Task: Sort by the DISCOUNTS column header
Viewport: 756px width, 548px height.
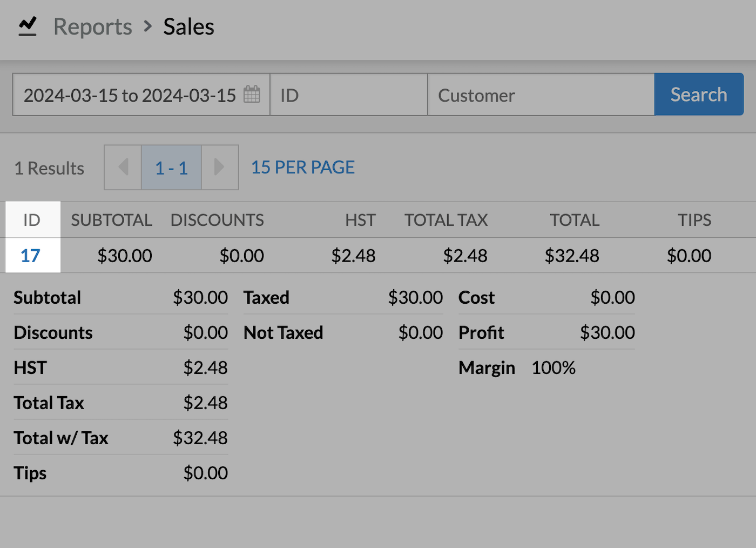Action: coord(217,219)
